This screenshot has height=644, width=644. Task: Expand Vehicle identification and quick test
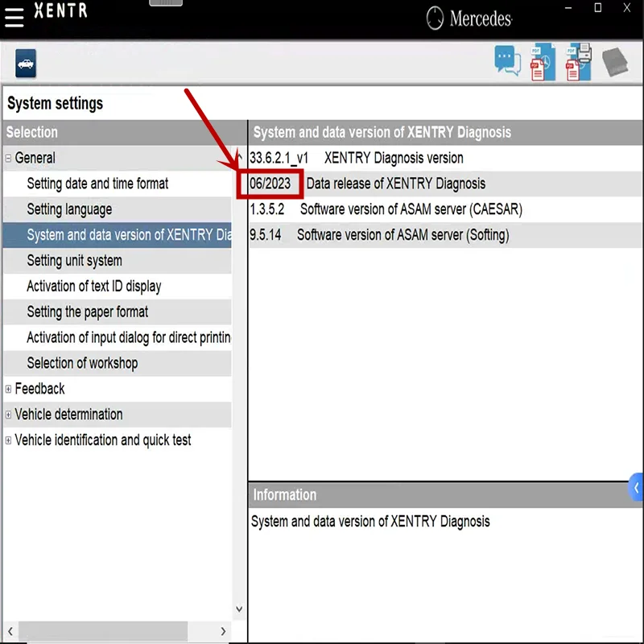pos(7,440)
